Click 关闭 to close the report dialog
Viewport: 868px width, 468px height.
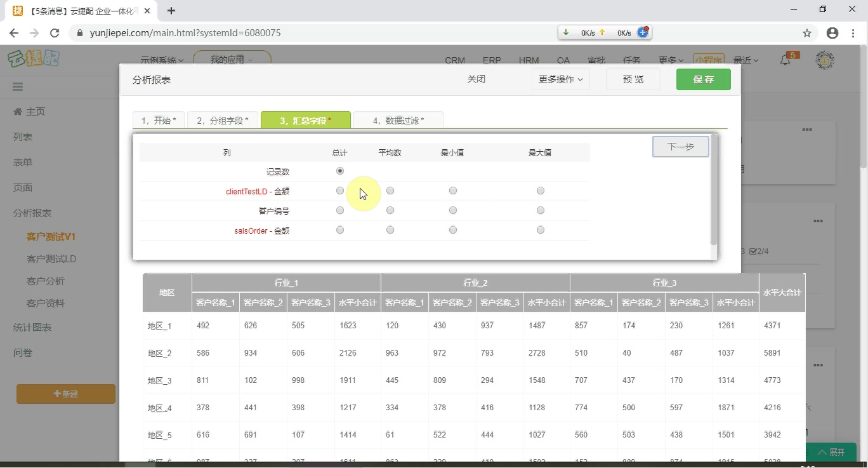click(x=477, y=79)
